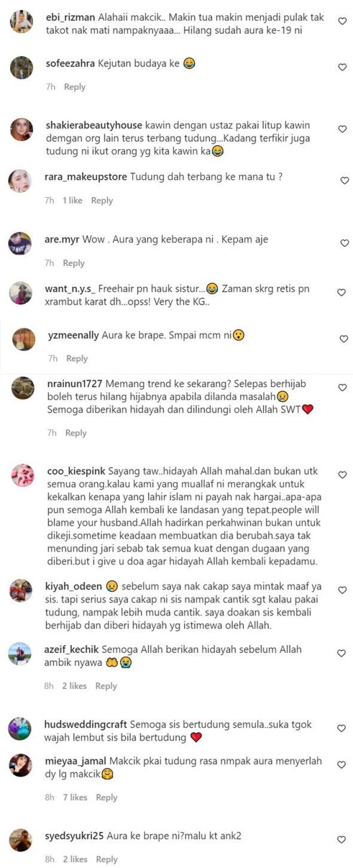Reply to sofeezahra's comment
Image resolution: width=353 pixels, height=868 pixels.
pyautogui.click(x=75, y=87)
